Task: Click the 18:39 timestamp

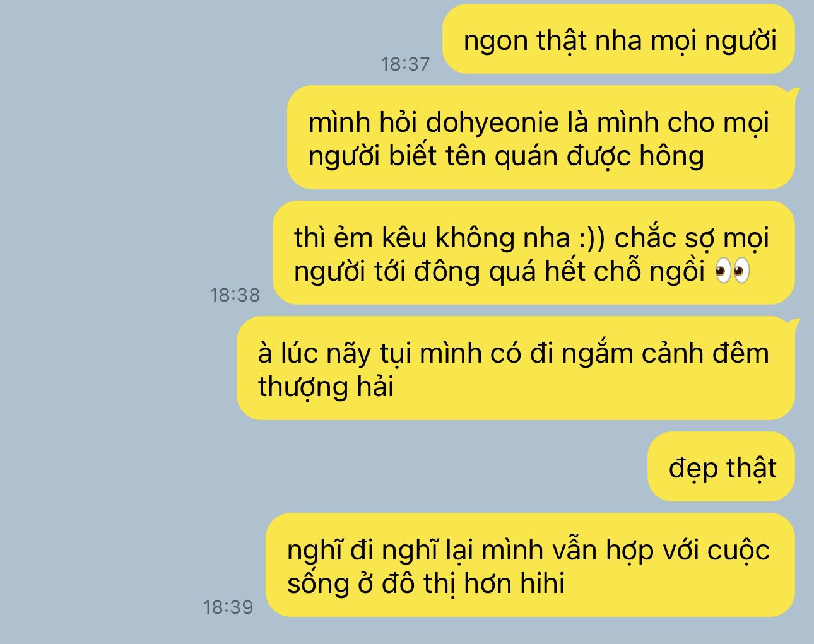Action: click(228, 607)
